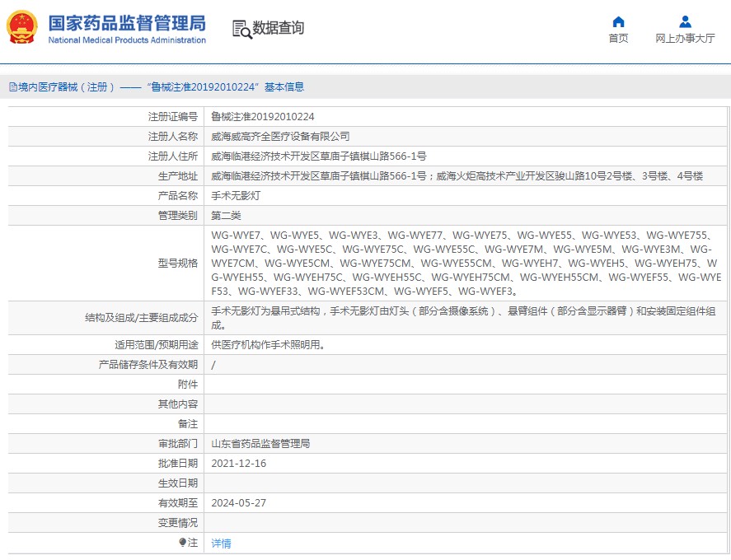Select 威海威高齐全医疗设备有限公司 text
This screenshot has width=731, height=560.
pos(280,137)
